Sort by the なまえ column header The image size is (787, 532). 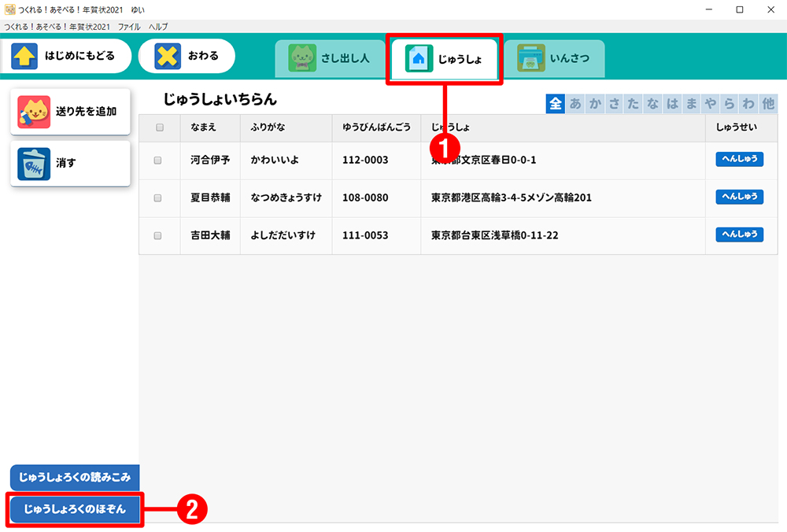click(x=203, y=127)
